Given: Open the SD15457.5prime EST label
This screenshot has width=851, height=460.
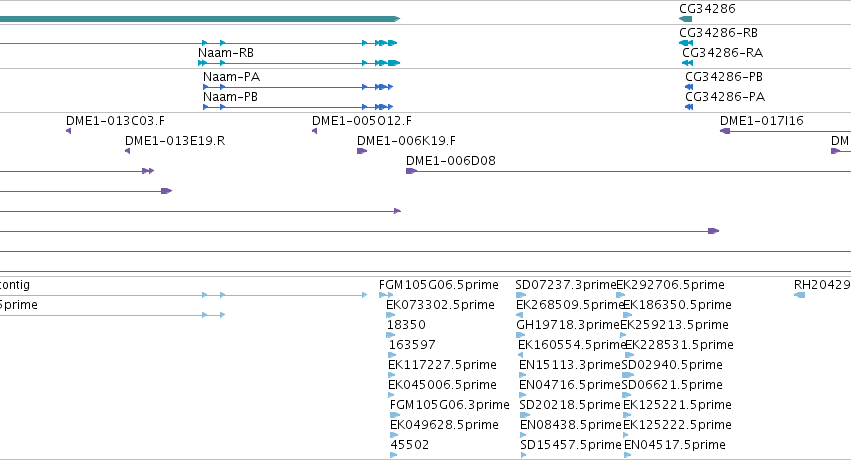Looking at the screenshot, I should [x=570, y=445].
